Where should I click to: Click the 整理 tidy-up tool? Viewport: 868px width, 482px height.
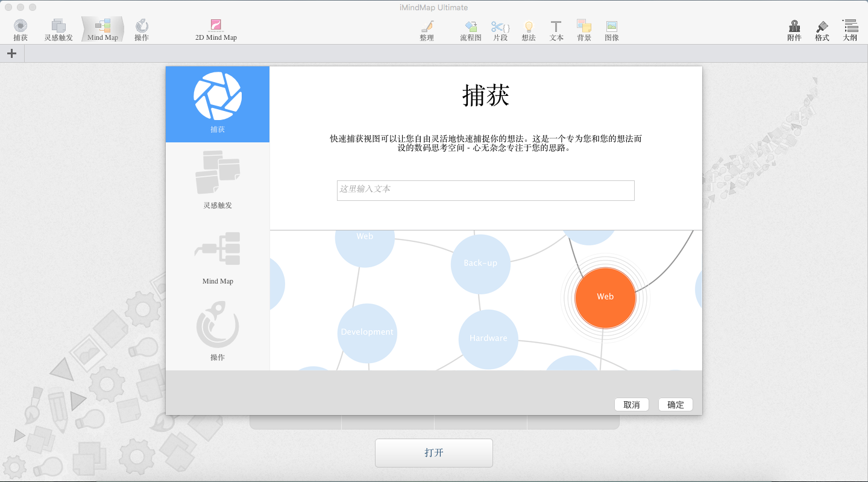point(427,30)
